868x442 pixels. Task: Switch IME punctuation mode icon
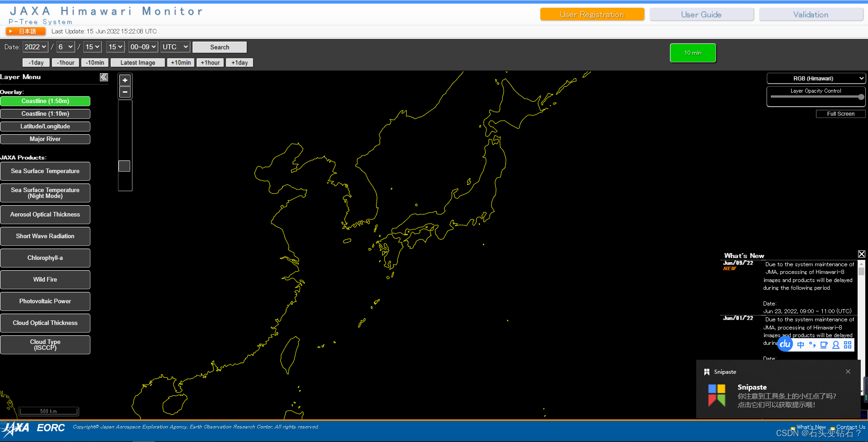click(x=812, y=345)
